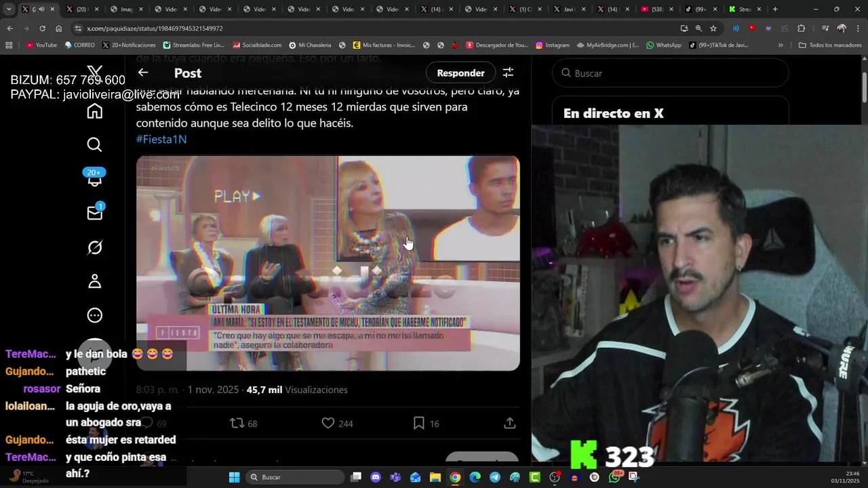Screen dimensions: 868x488
Task: Open 20+ Notificaciones bookmark
Action: coord(129,45)
